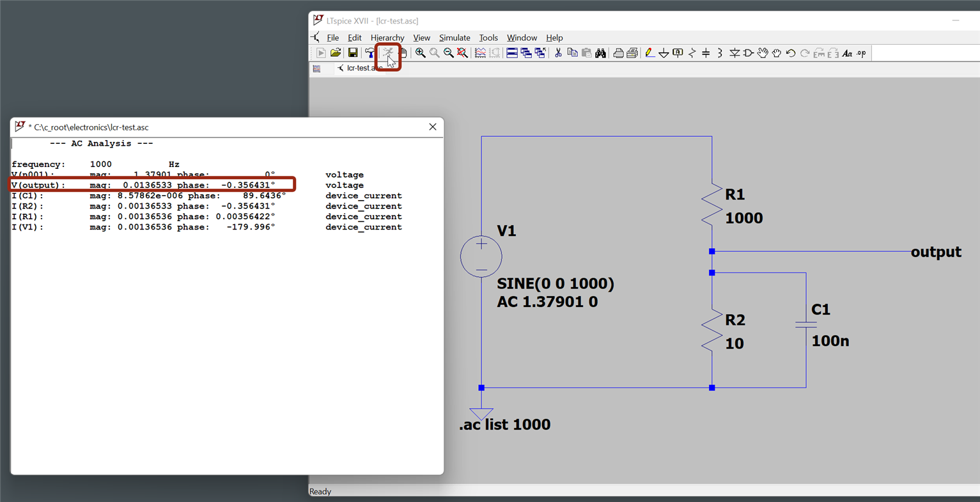
Task: Select the Aa Text tool
Action: click(x=847, y=53)
